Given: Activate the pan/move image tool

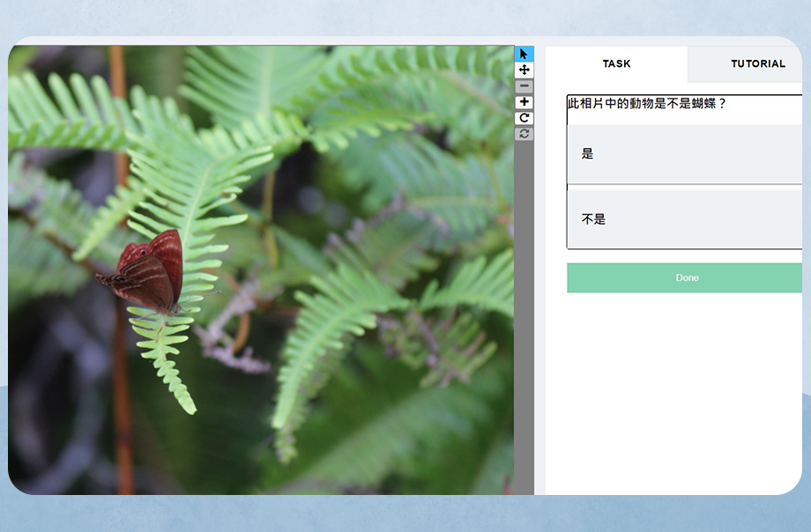Looking at the screenshot, I should [x=524, y=70].
